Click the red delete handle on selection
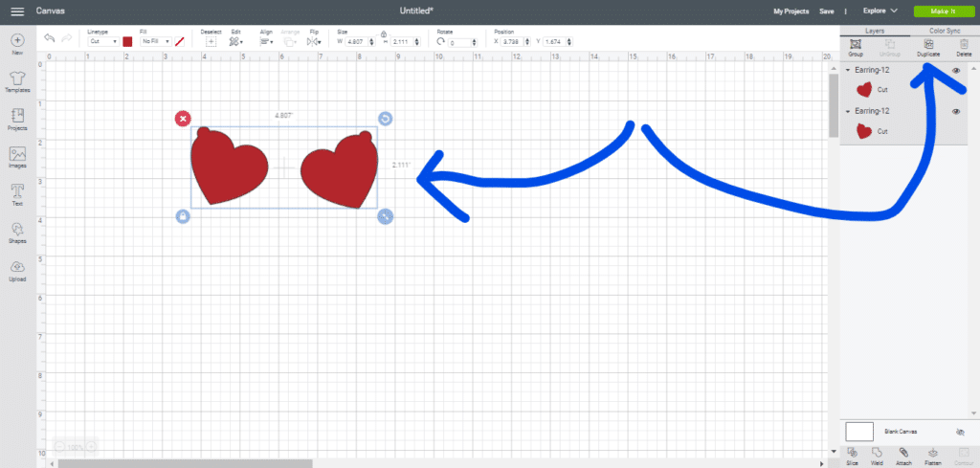This screenshot has width=980, height=468. (183, 119)
